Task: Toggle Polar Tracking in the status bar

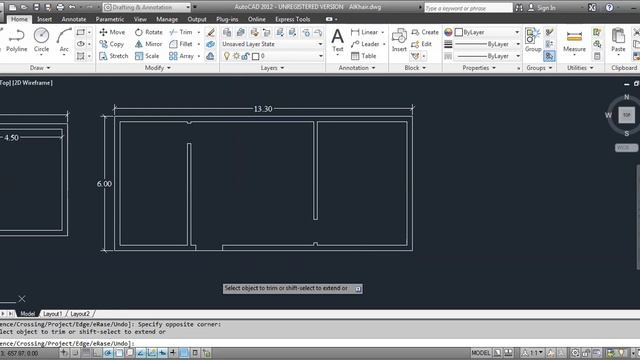Action: coord(108,353)
